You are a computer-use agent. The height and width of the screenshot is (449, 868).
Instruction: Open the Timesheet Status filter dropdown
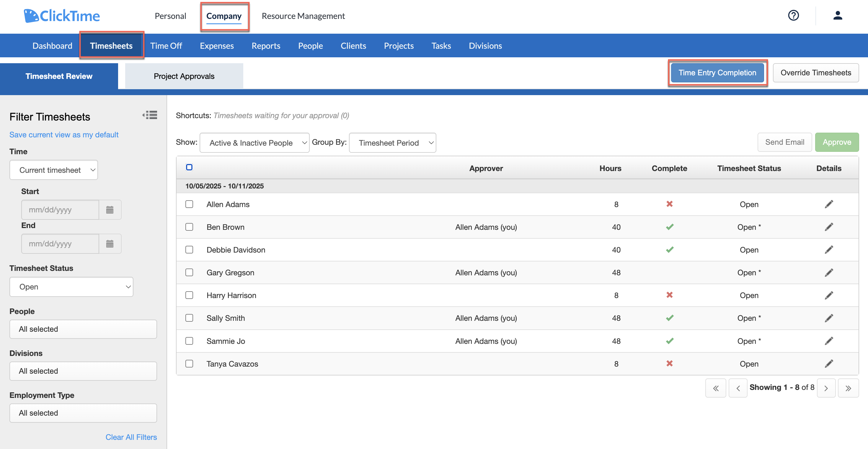pos(71,287)
